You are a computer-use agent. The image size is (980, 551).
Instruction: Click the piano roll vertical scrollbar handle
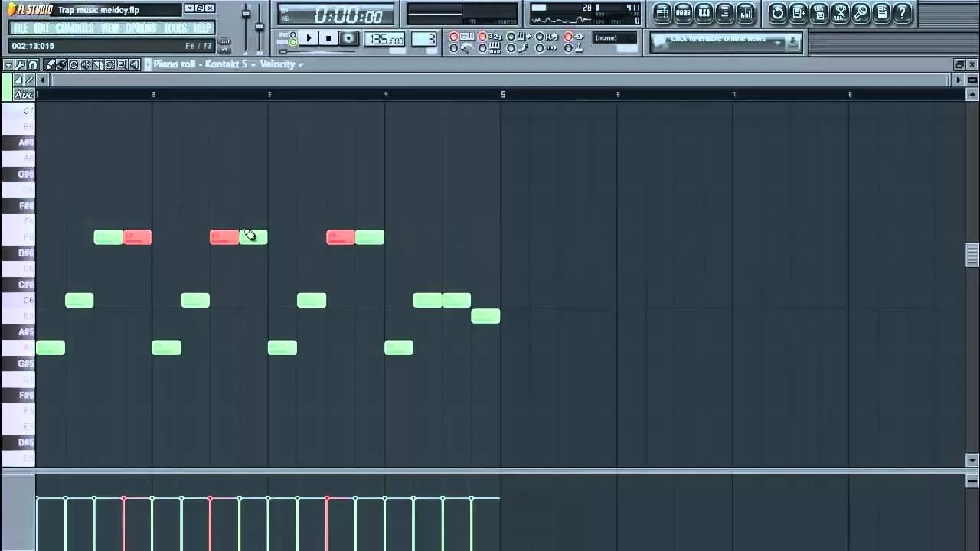(972, 255)
